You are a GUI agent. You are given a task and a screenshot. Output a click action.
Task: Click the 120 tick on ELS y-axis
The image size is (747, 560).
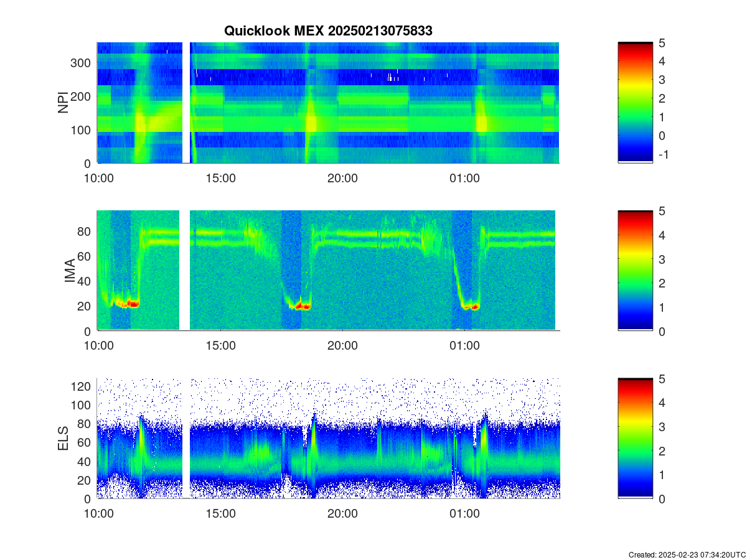pyautogui.click(x=82, y=386)
